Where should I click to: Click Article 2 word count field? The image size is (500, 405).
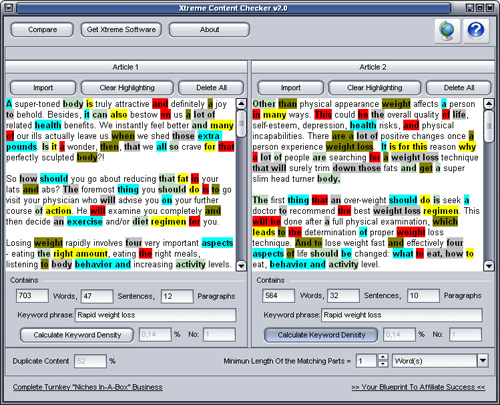(279, 296)
